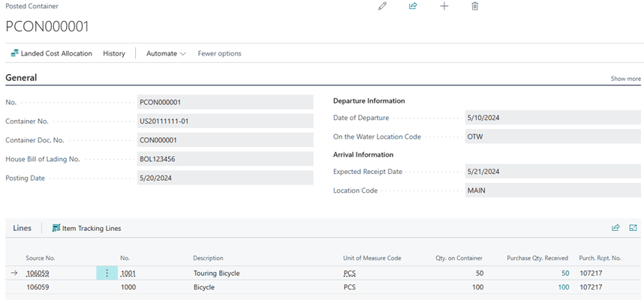Collapse the Lines section heading
644x300 pixels.
tap(23, 228)
